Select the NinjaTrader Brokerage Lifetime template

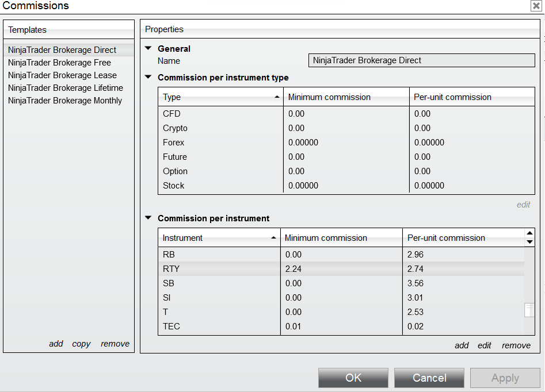click(x=65, y=87)
